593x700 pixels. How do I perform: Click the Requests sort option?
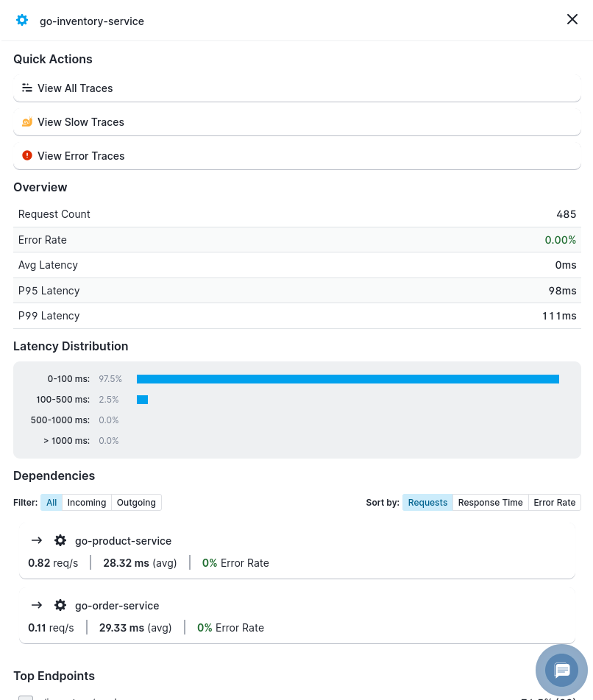427,502
